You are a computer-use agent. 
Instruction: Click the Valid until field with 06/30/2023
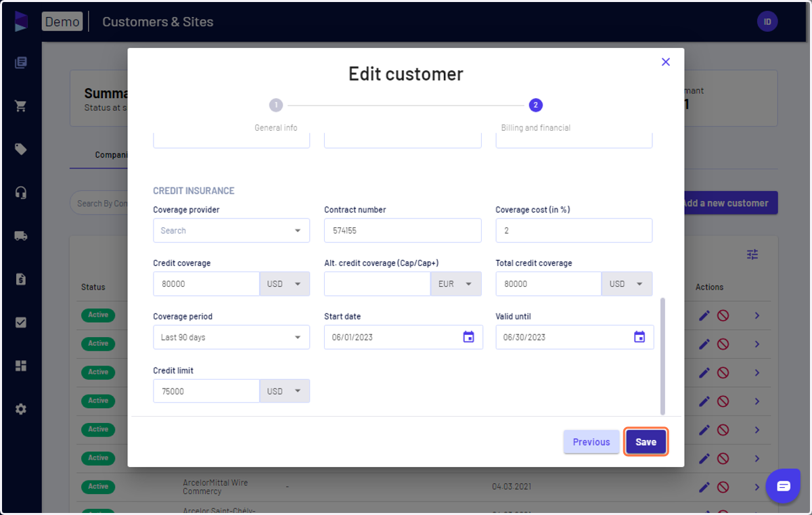pos(574,337)
